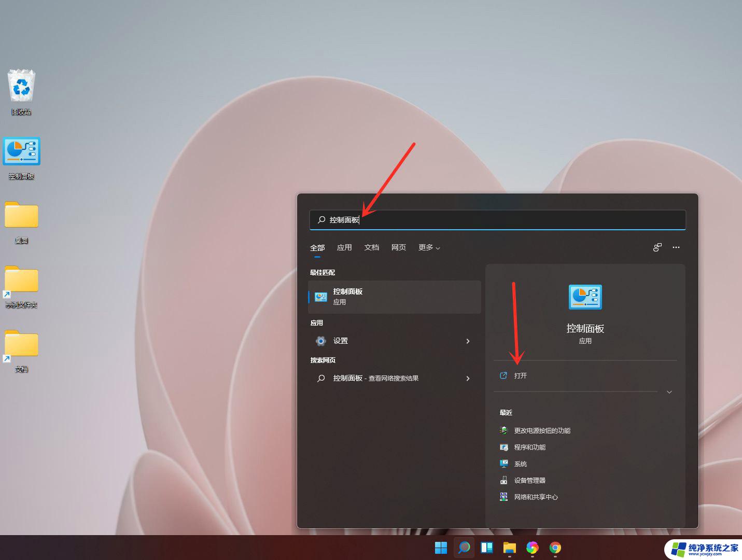Select the 控制面板 best match result

395,297
